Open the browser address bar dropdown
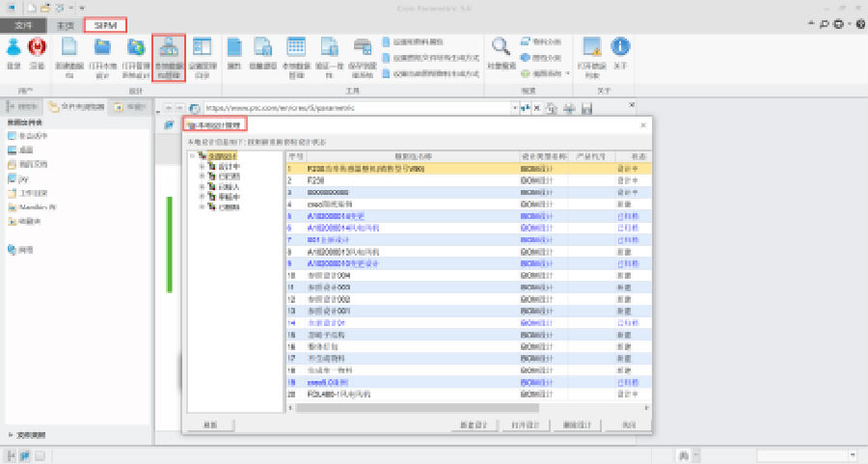868x464 pixels. click(x=513, y=108)
